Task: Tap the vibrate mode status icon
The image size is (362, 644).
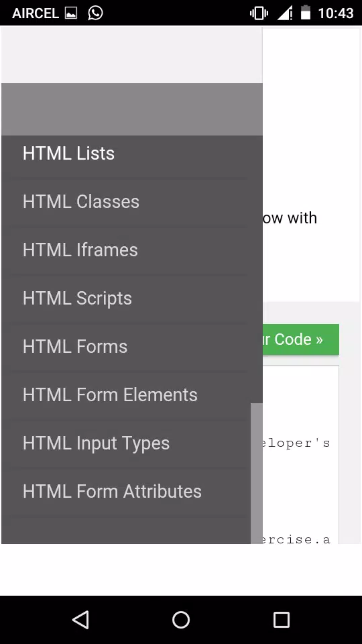Action: [x=259, y=13]
